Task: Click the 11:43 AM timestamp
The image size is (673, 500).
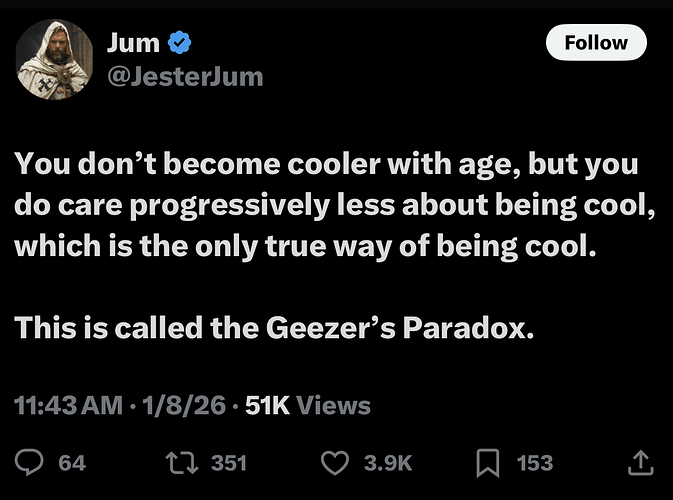Action: click(x=69, y=405)
